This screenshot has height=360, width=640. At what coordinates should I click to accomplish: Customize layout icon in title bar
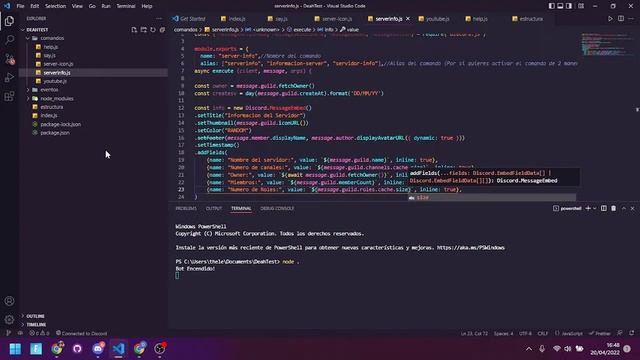(x=581, y=6)
